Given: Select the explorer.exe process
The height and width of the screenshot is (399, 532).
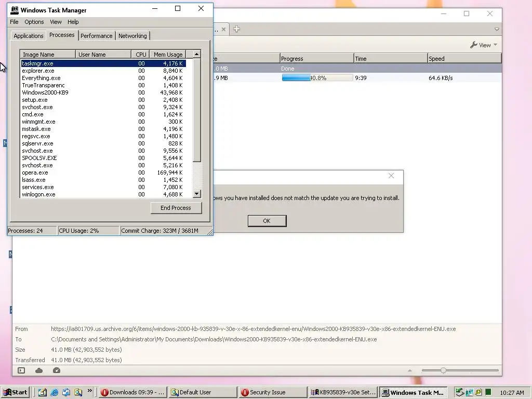Looking at the screenshot, I should pos(103,71).
